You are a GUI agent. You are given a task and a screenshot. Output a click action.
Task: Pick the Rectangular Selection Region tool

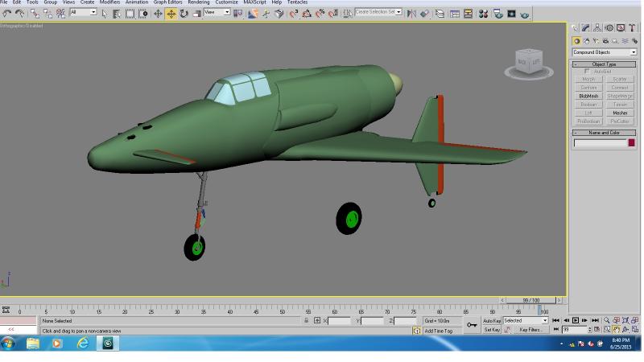(x=130, y=14)
